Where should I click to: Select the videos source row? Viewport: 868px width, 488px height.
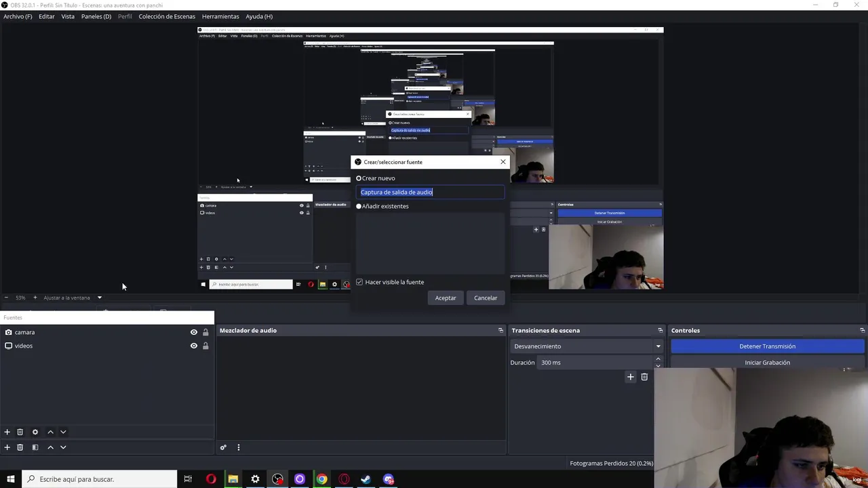click(x=107, y=346)
